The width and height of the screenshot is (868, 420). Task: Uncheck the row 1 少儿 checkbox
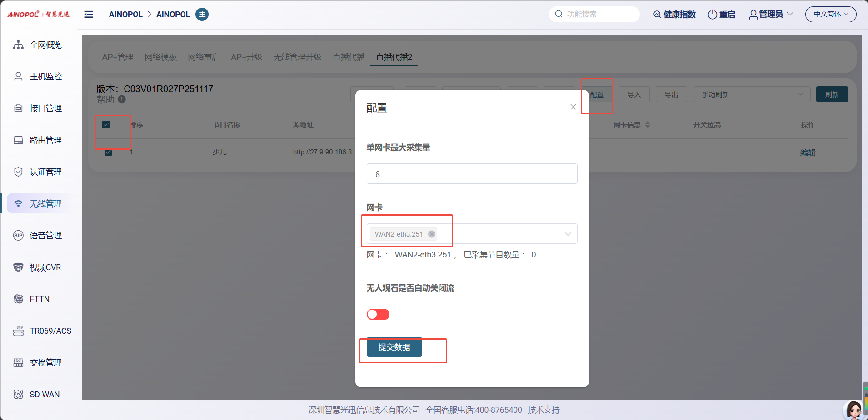[x=108, y=152]
